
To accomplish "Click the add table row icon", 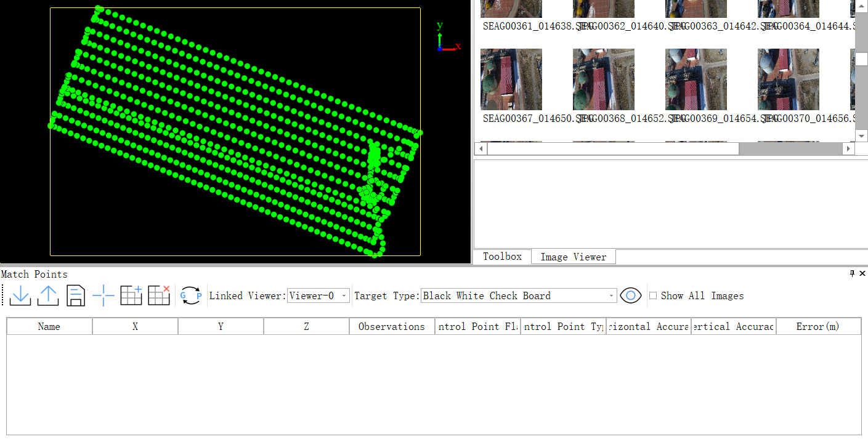I will point(131,296).
